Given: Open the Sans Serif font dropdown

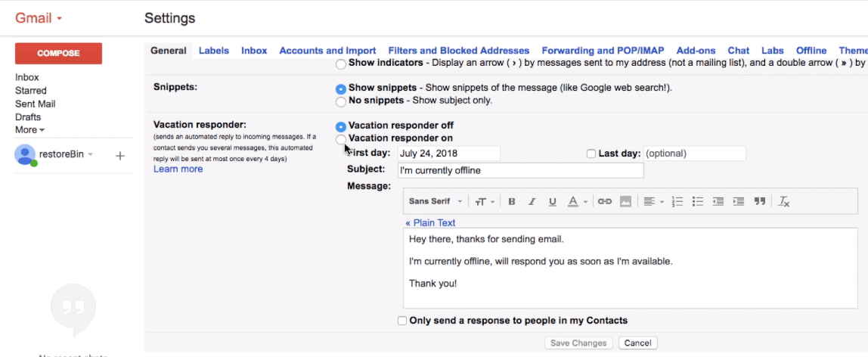Looking at the screenshot, I should pos(435,201).
